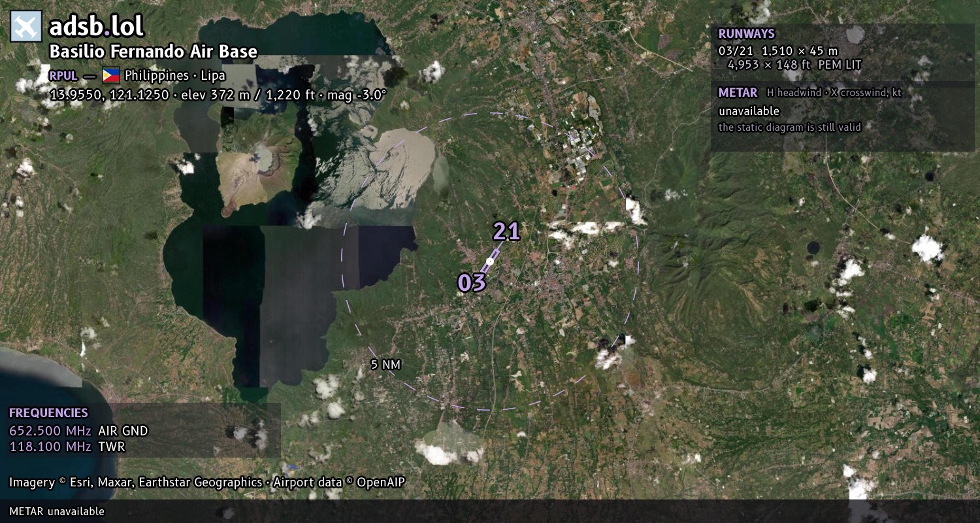Click the FREQUENCIES panel heading
The image size is (980, 523).
pyautogui.click(x=48, y=413)
